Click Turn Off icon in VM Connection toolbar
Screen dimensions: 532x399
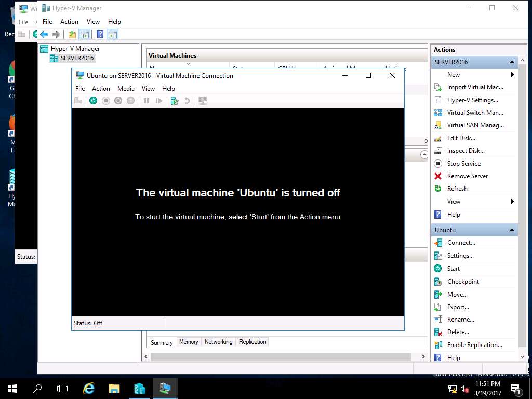pyautogui.click(x=106, y=101)
